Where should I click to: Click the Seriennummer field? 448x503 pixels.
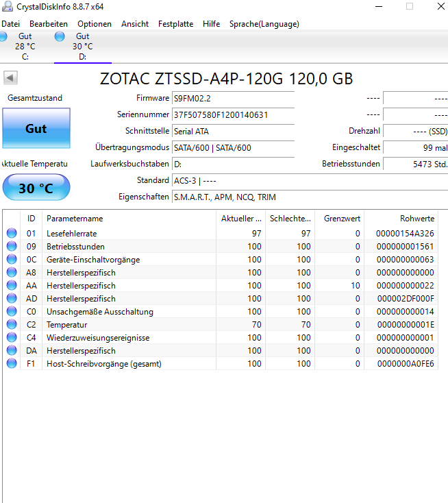pos(233,115)
